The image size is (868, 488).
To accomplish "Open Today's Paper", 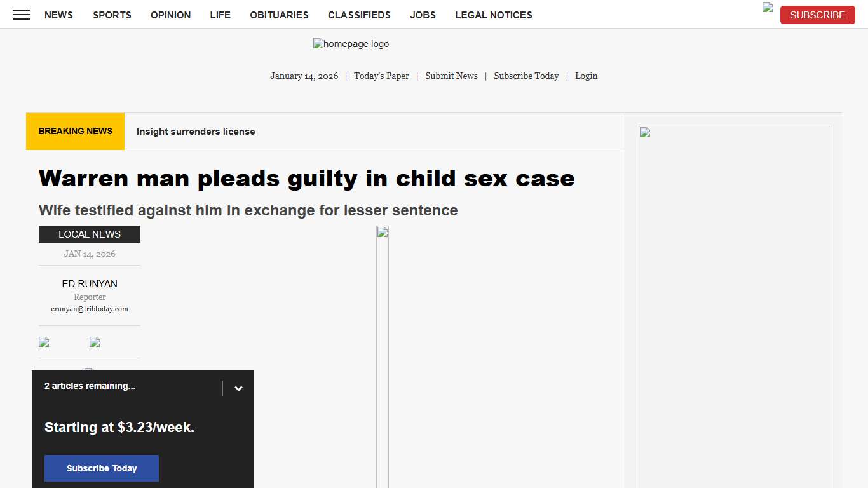I will tap(381, 76).
